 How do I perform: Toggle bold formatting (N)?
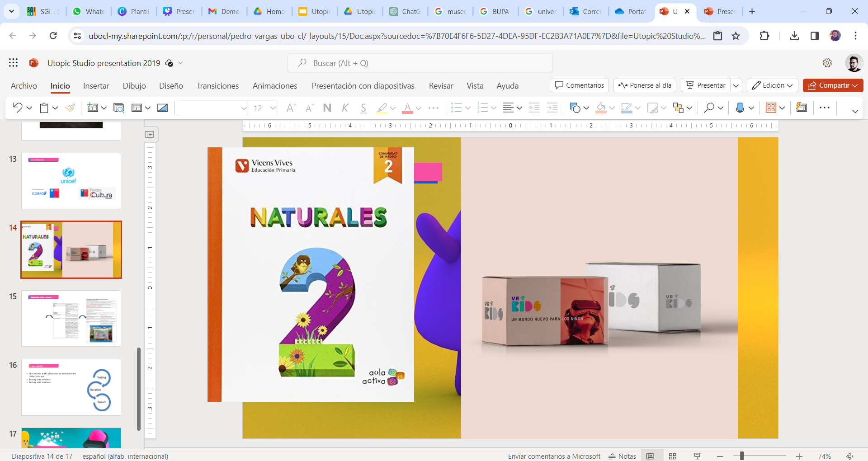pos(327,108)
